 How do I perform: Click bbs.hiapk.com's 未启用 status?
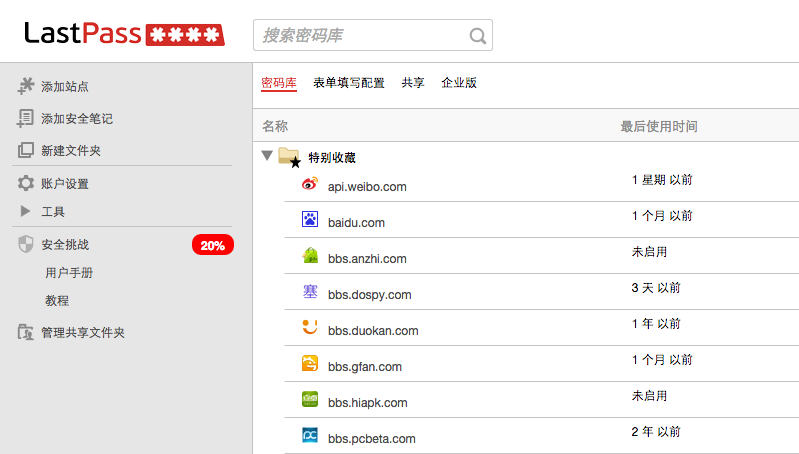point(649,396)
